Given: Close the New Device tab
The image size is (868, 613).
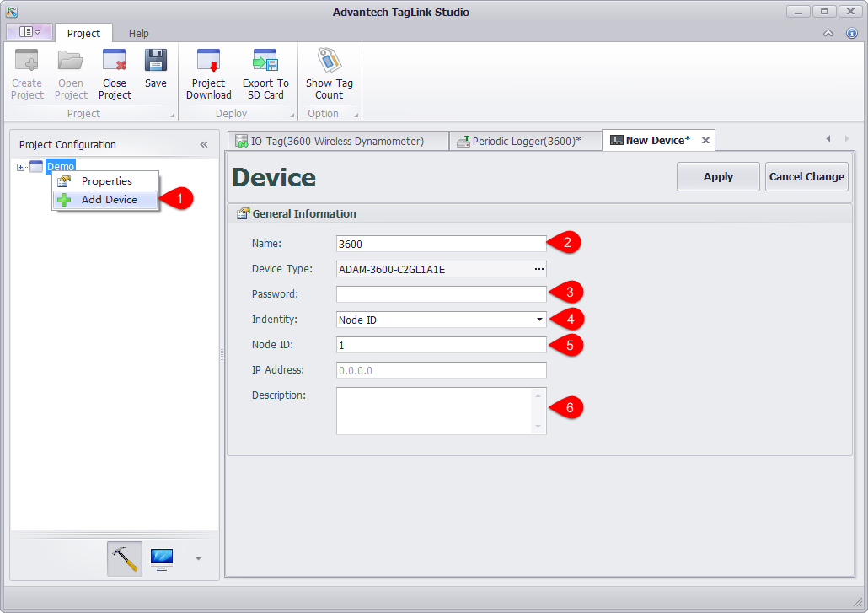Looking at the screenshot, I should (x=705, y=141).
